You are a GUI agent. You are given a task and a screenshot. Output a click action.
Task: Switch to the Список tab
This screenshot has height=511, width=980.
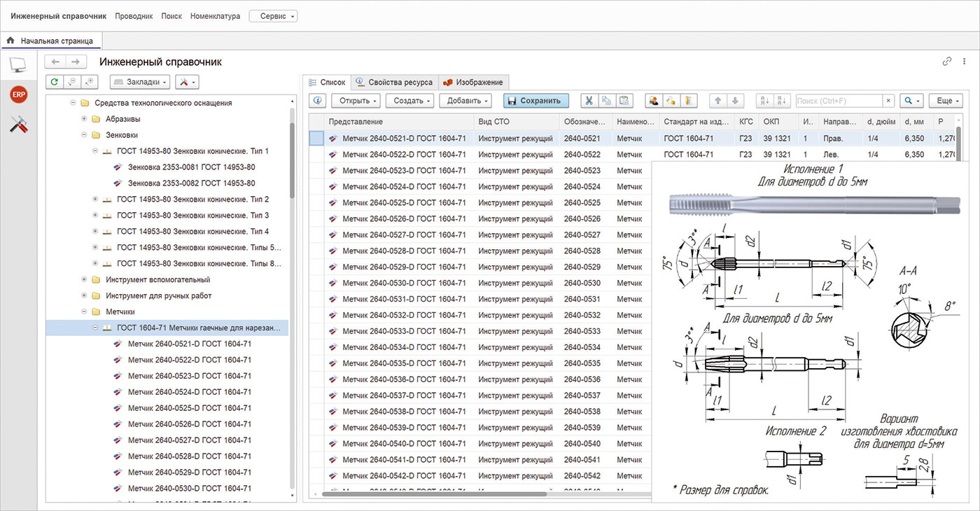click(326, 82)
